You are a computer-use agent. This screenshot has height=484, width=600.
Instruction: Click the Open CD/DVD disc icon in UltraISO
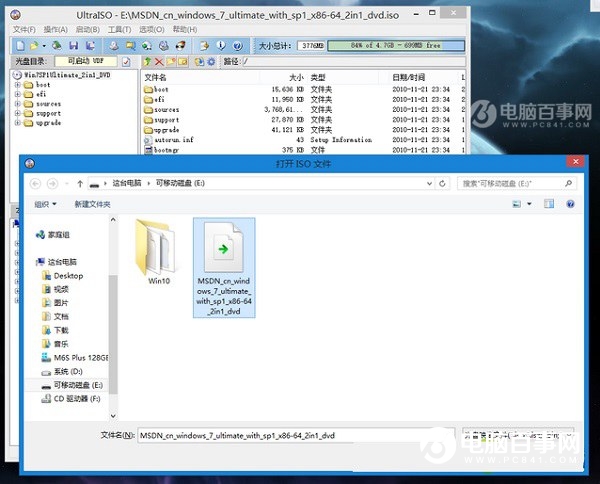pos(57,46)
